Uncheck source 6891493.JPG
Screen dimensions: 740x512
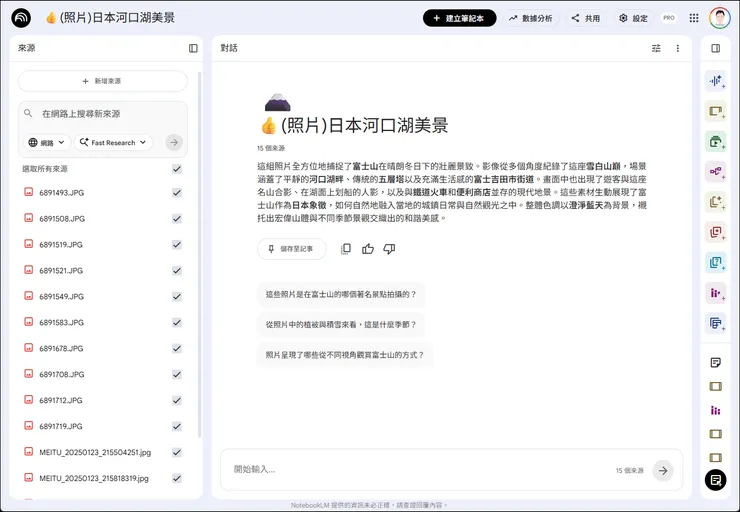177,193
